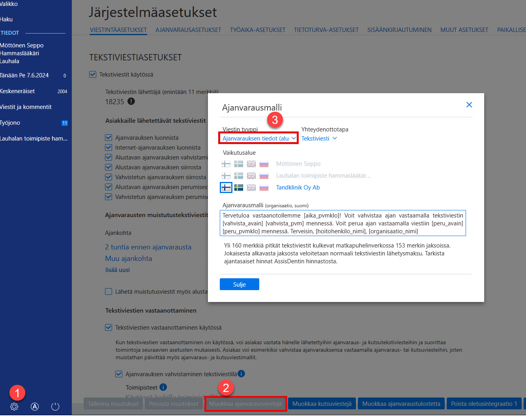Click into the Ajanvarausmalli message text field

[343, 223]
